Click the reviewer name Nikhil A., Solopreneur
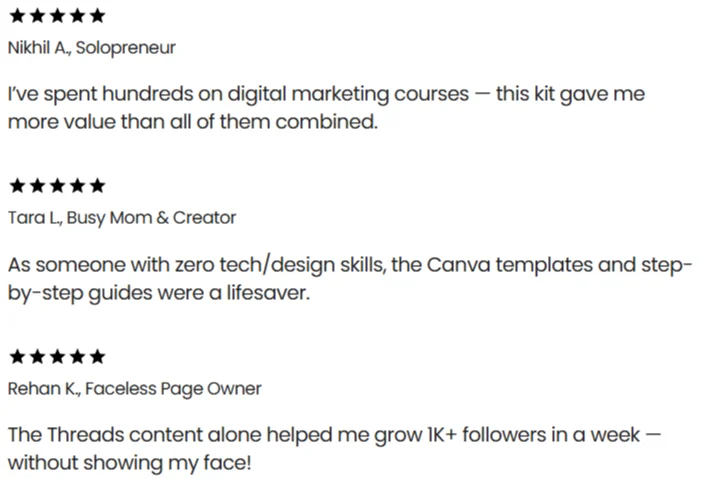Viewport: 719px width, 479px height. (91, 47)
